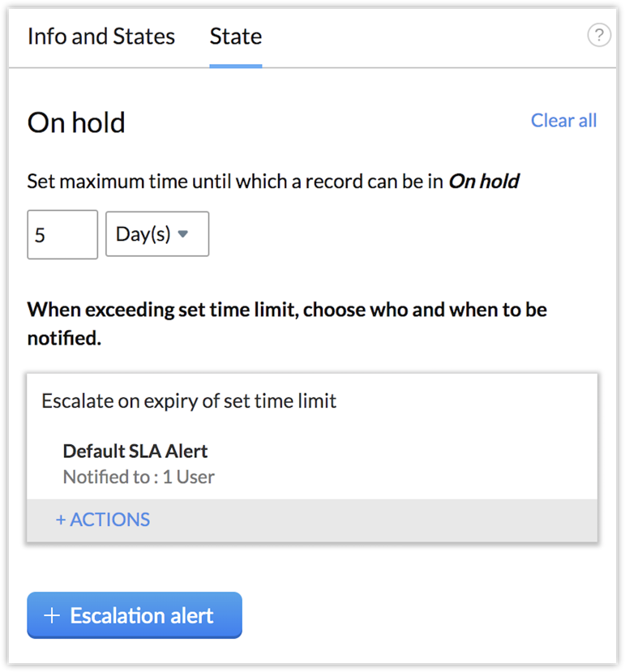Click the Set maximum time description text
625x672 pixels.
pyautogui.click(x=235, y=182)
